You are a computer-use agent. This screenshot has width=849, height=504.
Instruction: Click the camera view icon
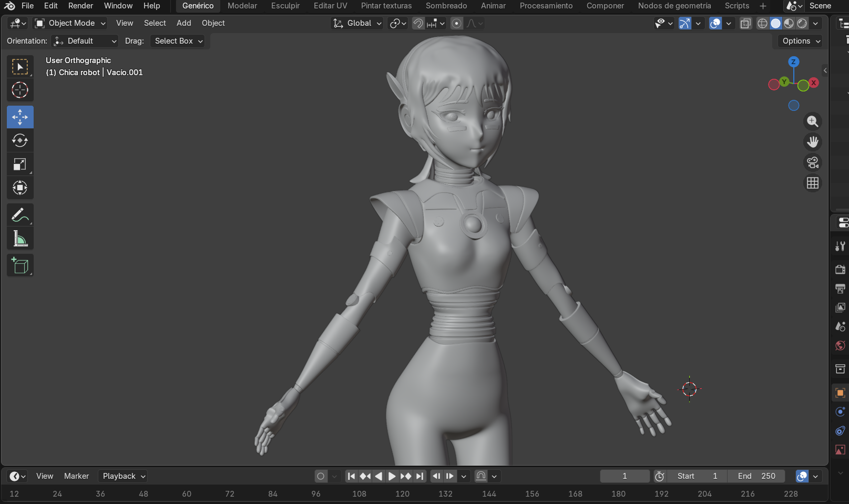(813, 162)
